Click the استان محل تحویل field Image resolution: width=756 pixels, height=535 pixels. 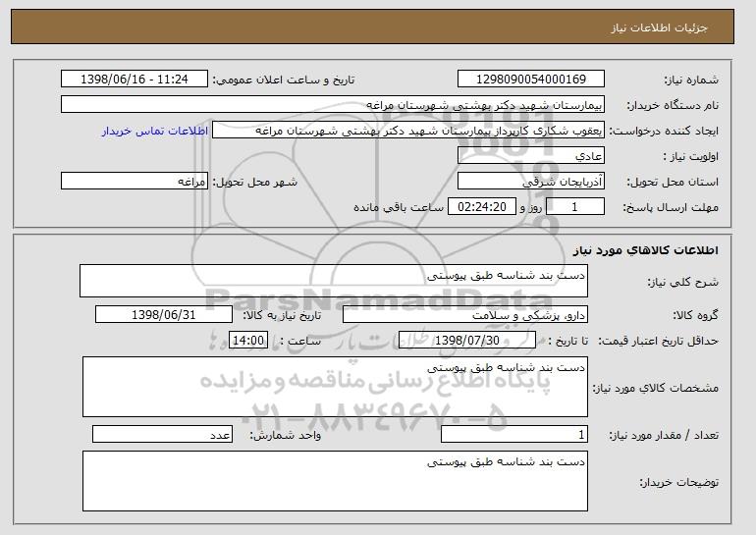(x=531, y=182)
